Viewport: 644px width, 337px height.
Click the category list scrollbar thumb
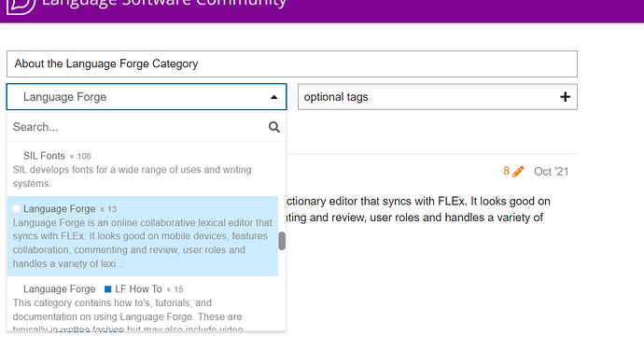282,241
